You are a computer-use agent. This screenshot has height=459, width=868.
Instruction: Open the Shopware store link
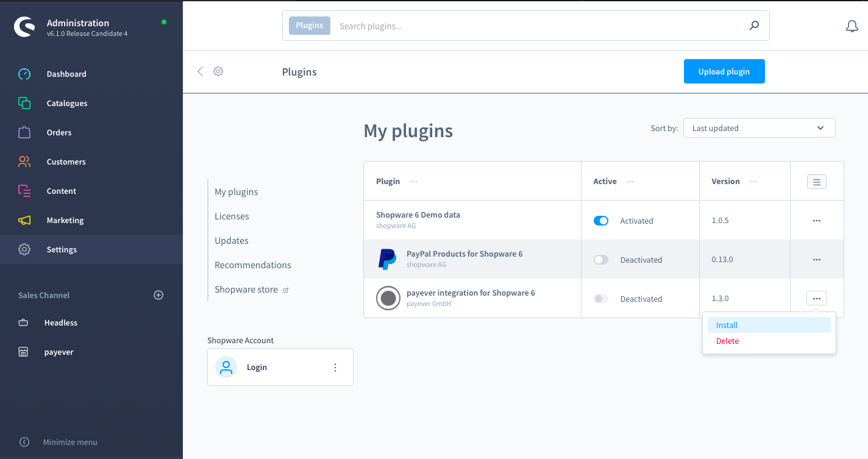click(x=246, y=290)
